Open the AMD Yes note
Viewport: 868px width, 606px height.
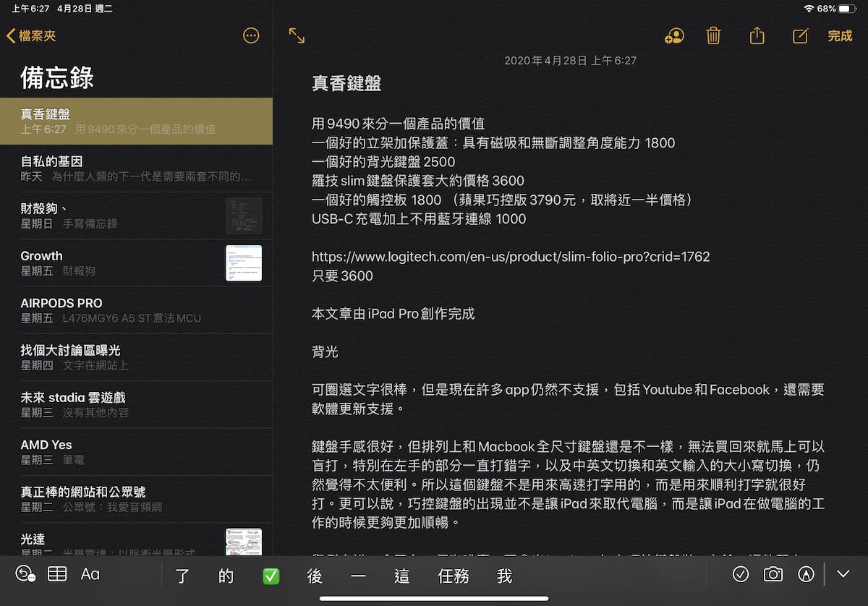point(136,452)
